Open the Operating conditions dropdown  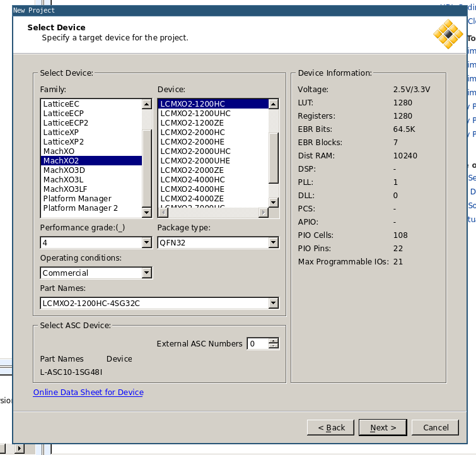click(147, 273)
